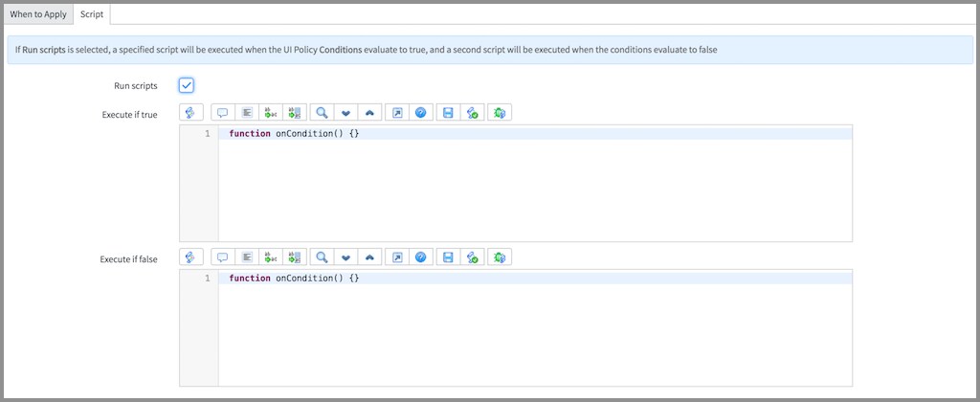Image resolution: width=980 pixels, height=402 pixels.
Task: Click Replace All icon in Execute if true toolbar
Action: pyautogui.click(x=295, y=113)
